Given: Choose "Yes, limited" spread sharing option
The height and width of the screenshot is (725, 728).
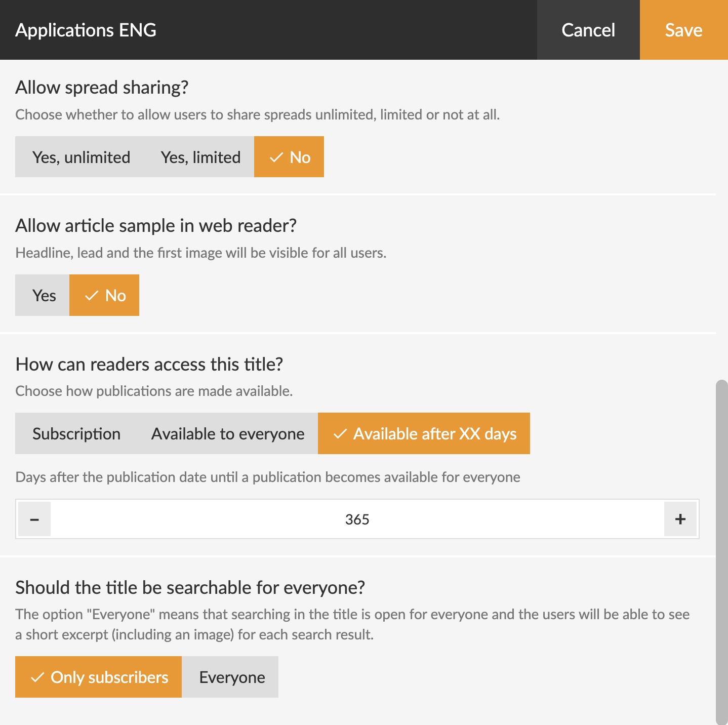Looking at the screenshot, I should pos(200,157).
